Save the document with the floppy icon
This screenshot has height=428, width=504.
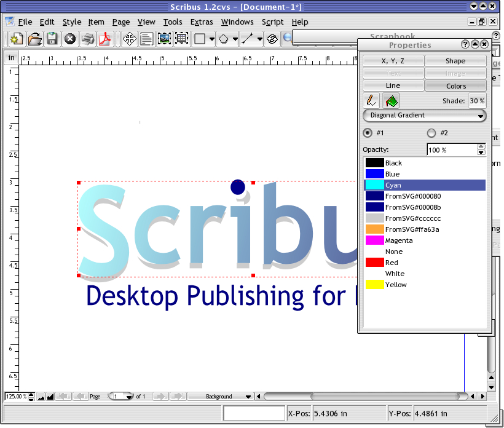(x=52, y=39)
